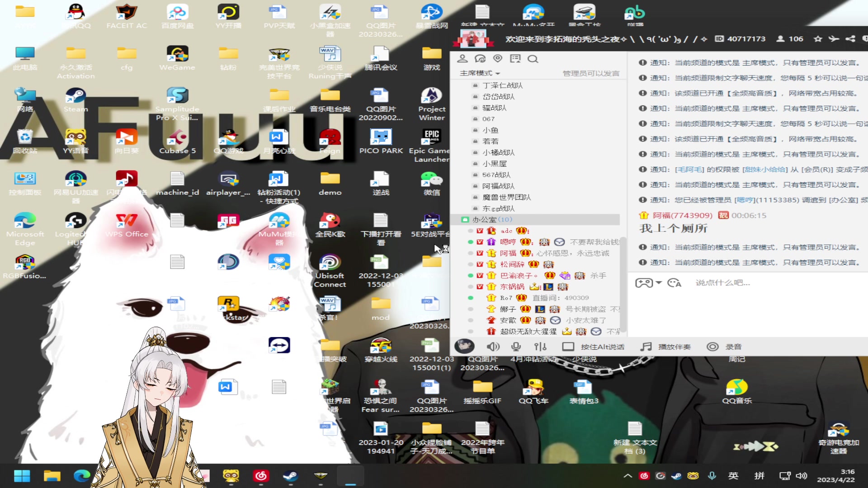868x488 pixels.
Task: Share the YY channel via share icon
Action: (850, 39)
